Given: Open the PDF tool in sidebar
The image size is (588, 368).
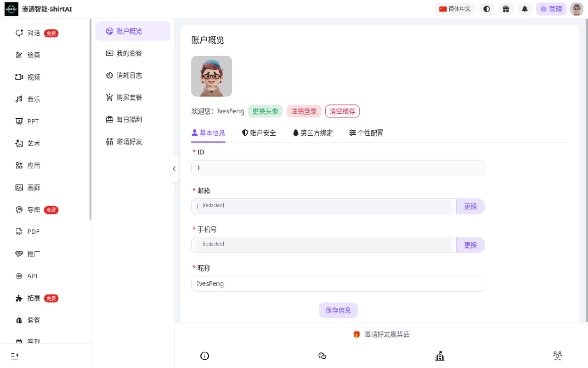Looking at the screenshot, I should tap(28, 232).
